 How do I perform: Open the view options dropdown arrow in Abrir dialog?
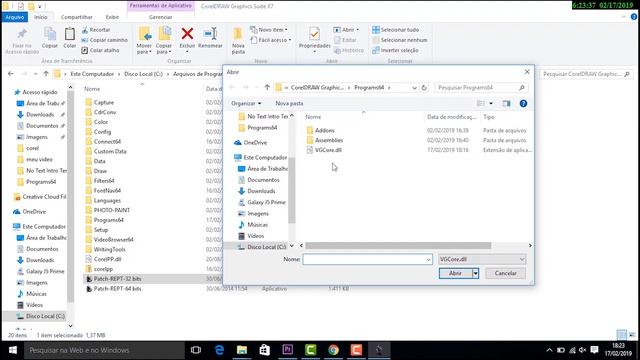point(491,104)
